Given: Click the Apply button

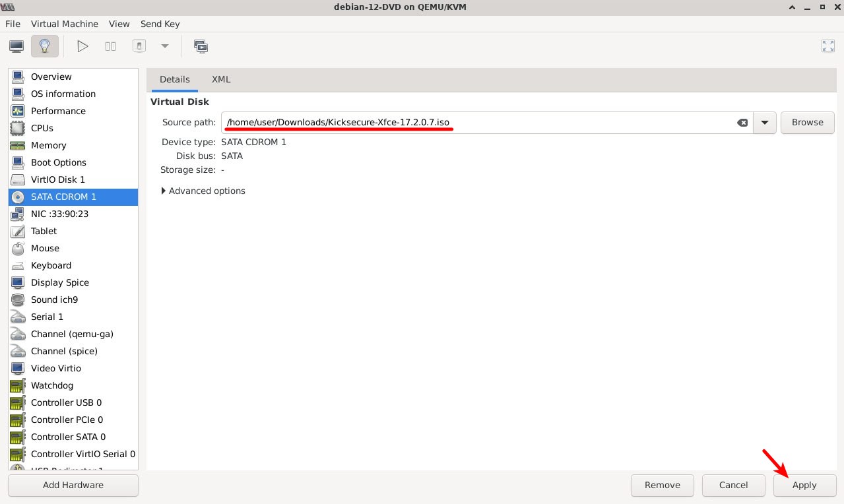Looking at the screenshot, I should point(804,485).
